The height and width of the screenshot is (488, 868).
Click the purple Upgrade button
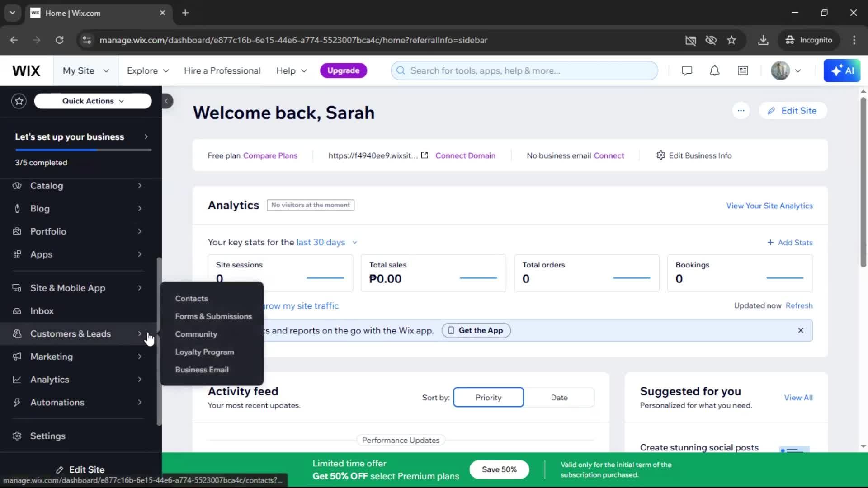343,70
